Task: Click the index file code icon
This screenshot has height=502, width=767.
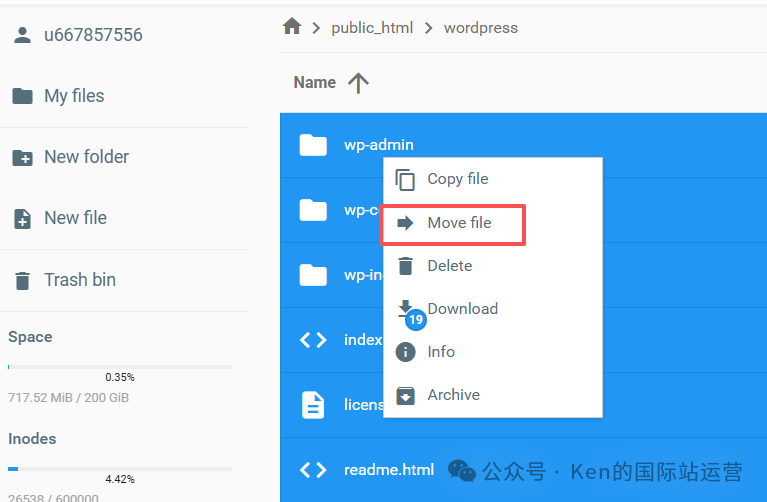Action: pos(313,340)
